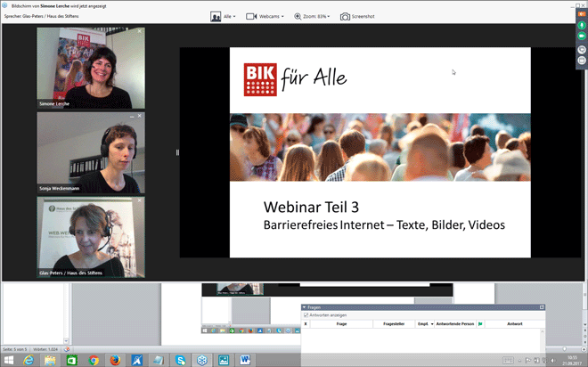Click the X column header in Fragen

[306, 324]
